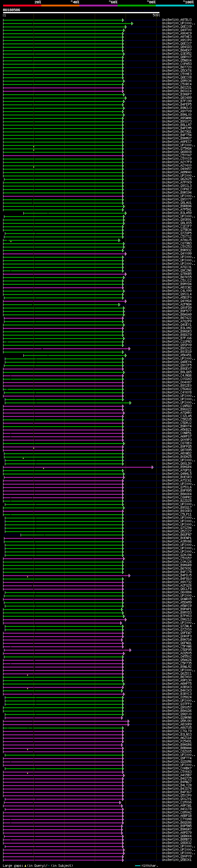Image resolution: width=197 pixels, height=868 pixels.
Task: Click the UniRef100_Q4REY4 label
Action: tap(177, 362)
